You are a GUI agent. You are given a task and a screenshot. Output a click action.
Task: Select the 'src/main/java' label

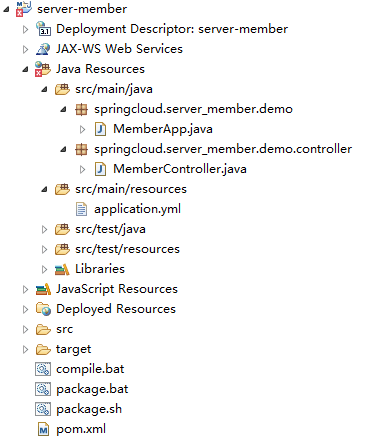(114, 89)
